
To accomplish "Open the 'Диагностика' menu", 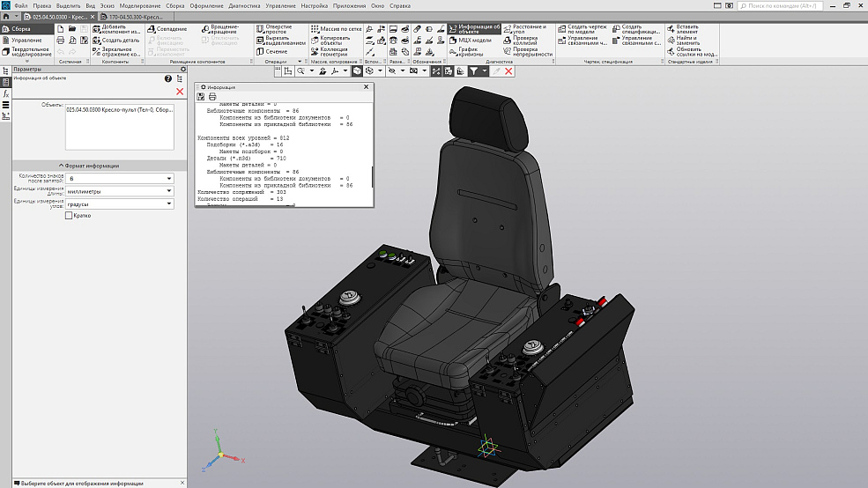I will click(244, 5).
